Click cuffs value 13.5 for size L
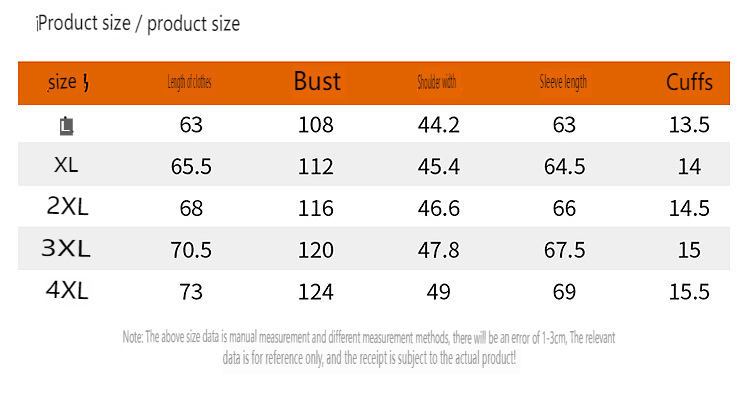Image resolution: width=750 pixels, height=402 pixels. (x=689, y=125)
